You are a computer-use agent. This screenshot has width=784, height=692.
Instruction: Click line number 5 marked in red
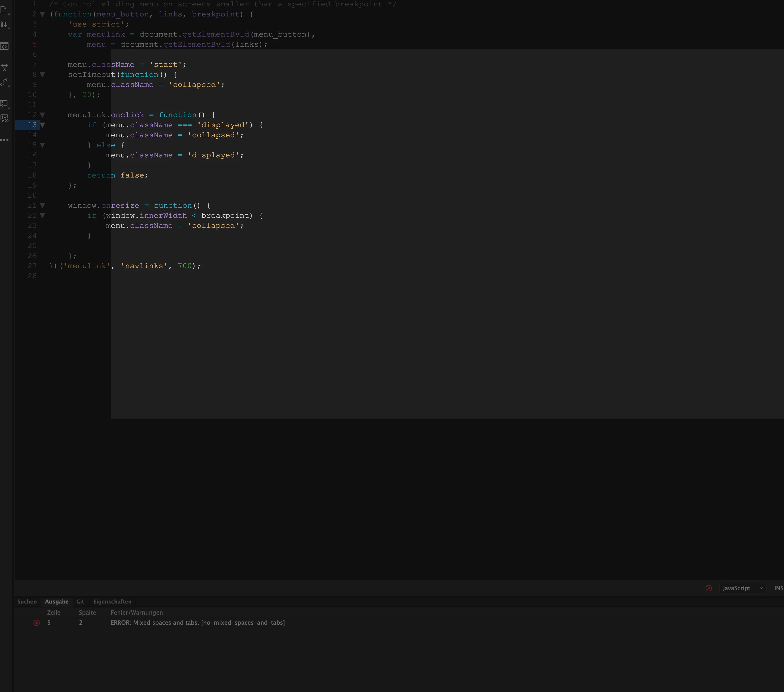(x=34, y=45)
